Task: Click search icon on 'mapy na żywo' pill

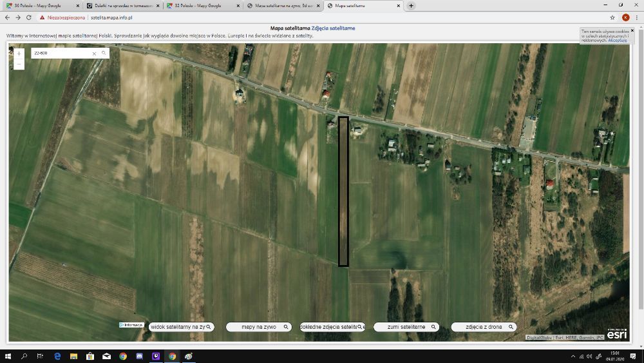Action: coord(286,327)
